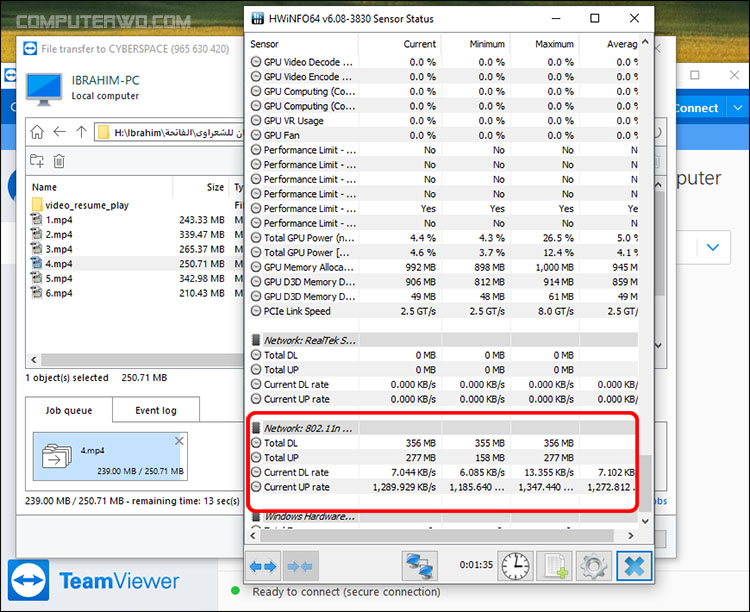Go to home folder in file transfer
The height and width of the screenshot is (612, 750).
[37, 132]
